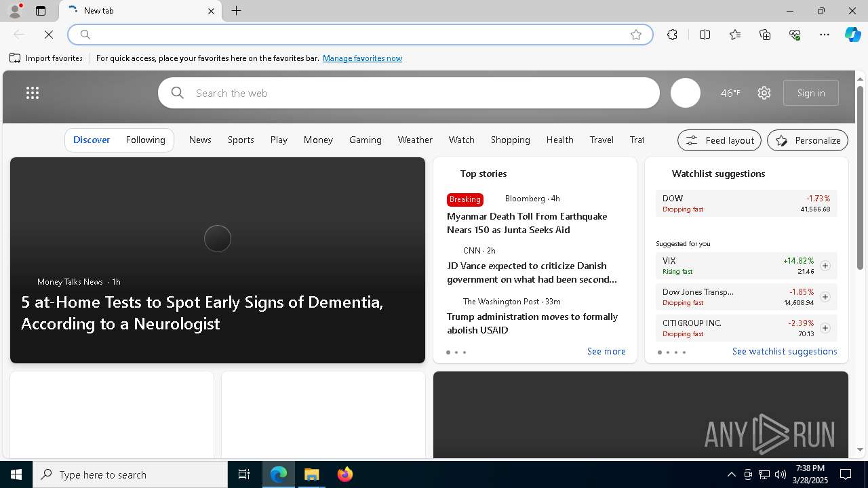The image size is (868, 488).
Task: Add this page to favorites star
Action: 636,35
